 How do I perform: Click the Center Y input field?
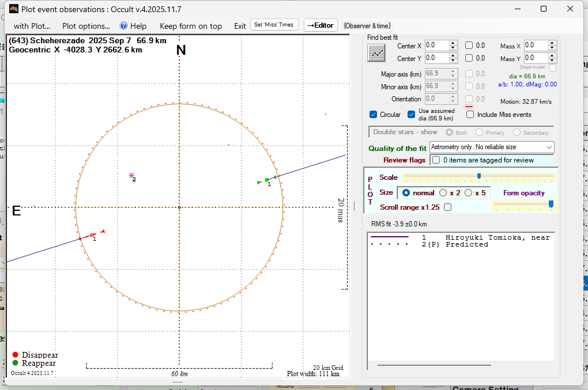tap(436, 58)
